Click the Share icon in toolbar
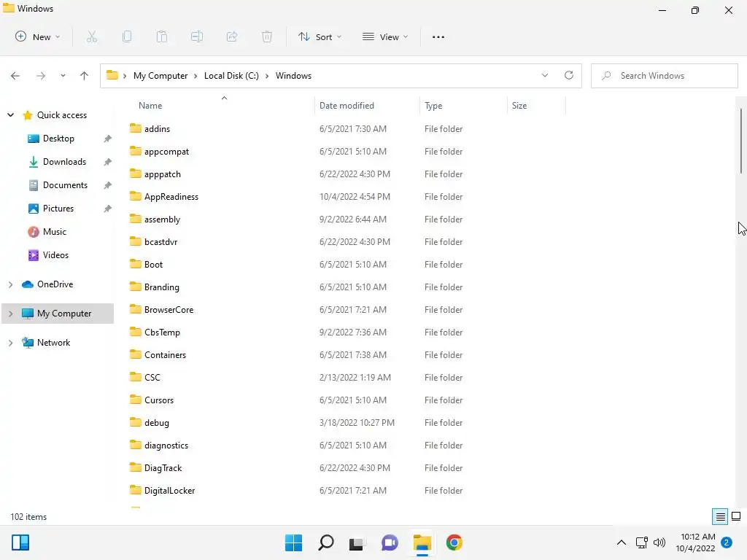This screenshot has height=560, width=747. 232,36
